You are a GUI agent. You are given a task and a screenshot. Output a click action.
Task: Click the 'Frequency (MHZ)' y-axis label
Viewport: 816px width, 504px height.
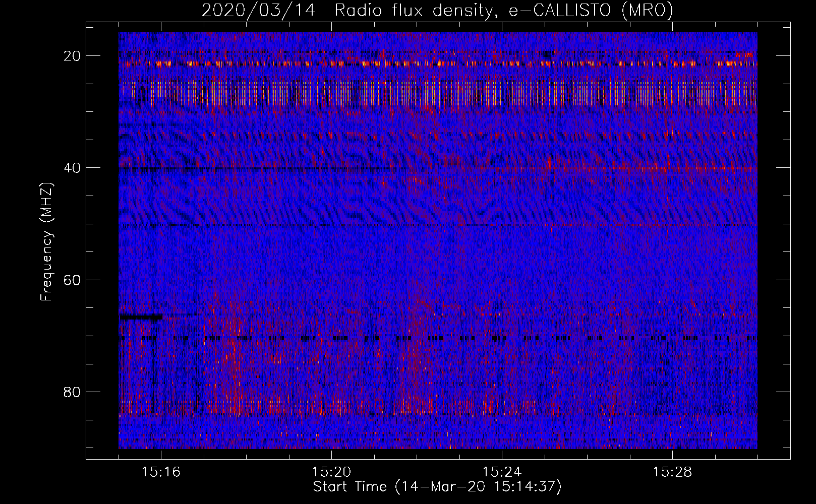pos(46,241)
